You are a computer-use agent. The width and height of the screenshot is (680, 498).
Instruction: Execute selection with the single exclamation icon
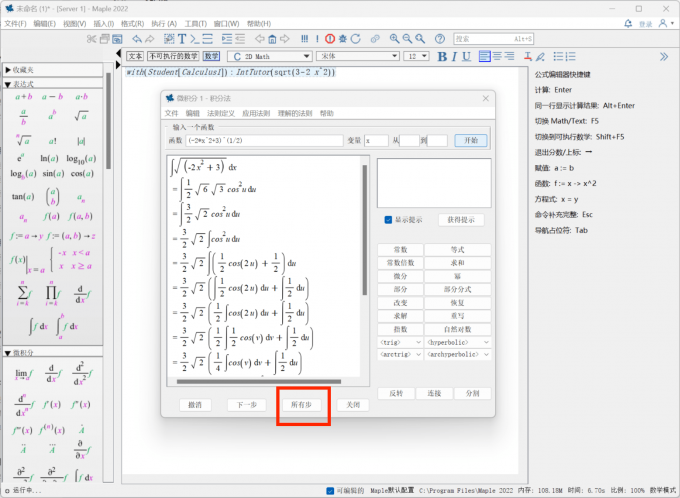click(317, 39)
